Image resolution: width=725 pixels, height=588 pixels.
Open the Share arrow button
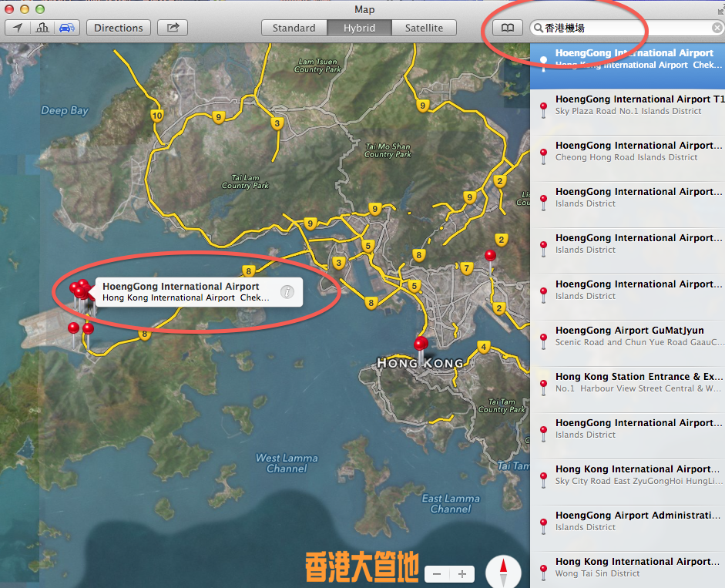click(173, 28)
